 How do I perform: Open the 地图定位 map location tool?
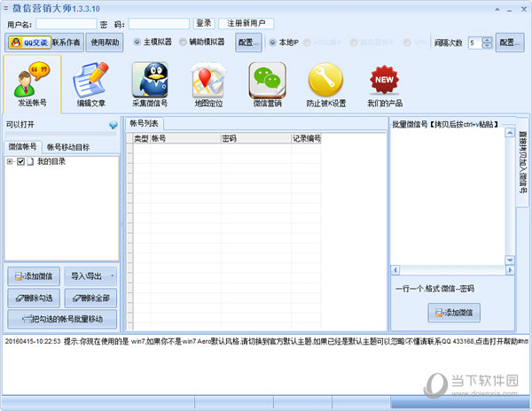(x=208, y=84)
